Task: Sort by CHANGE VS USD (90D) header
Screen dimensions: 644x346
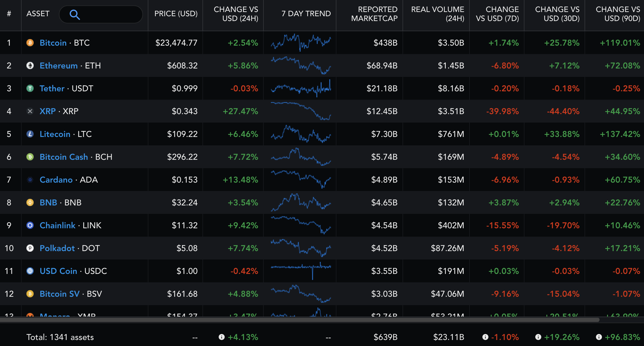Action: click(618, 14)
